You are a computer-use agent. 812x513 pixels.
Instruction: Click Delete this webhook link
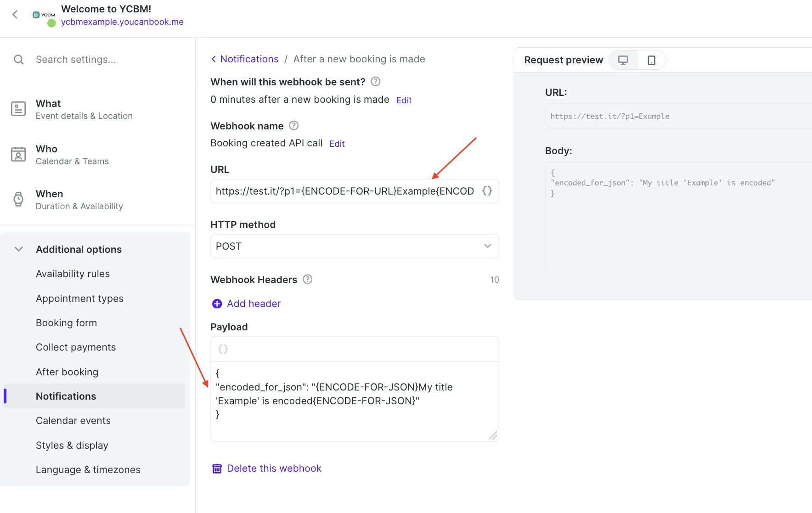(274, 468)
